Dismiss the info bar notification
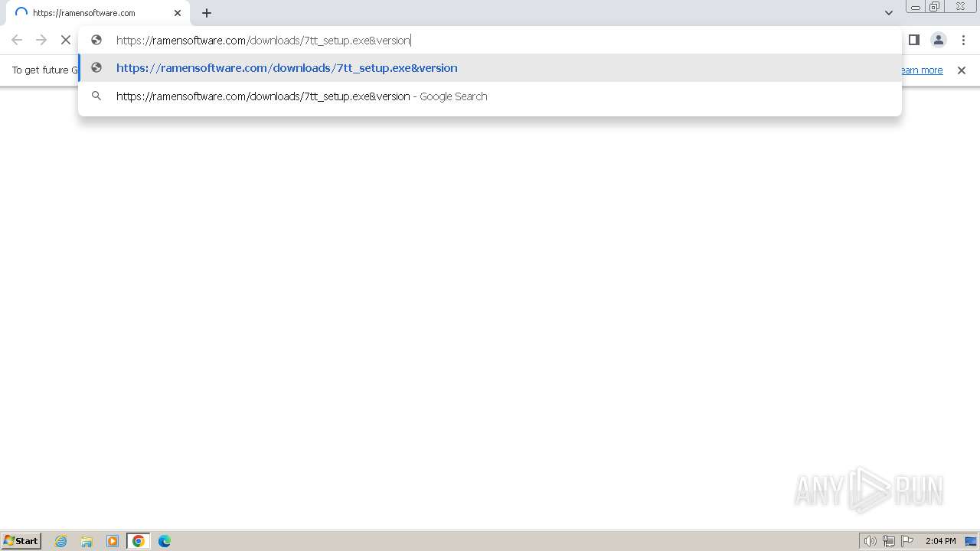 click(x=962, y=70)
